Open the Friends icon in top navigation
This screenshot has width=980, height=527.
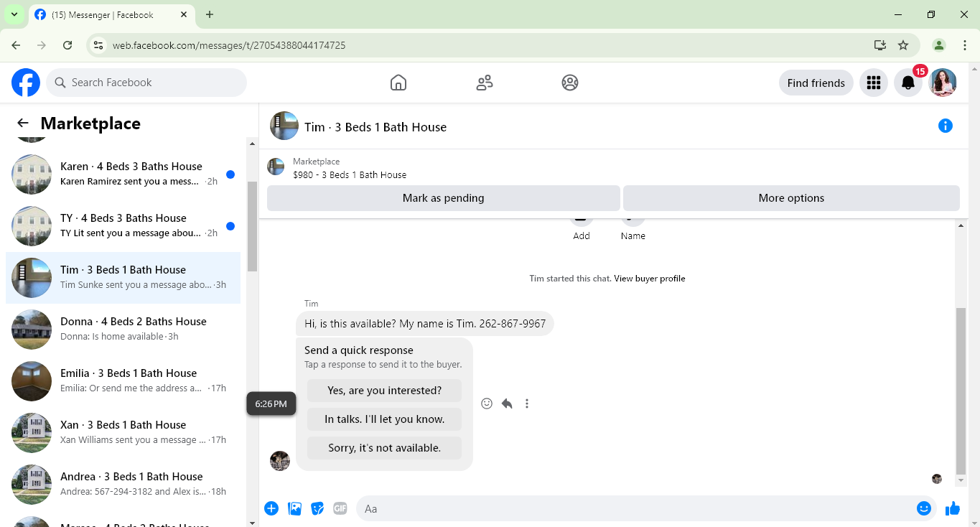[x=485, y=83]
